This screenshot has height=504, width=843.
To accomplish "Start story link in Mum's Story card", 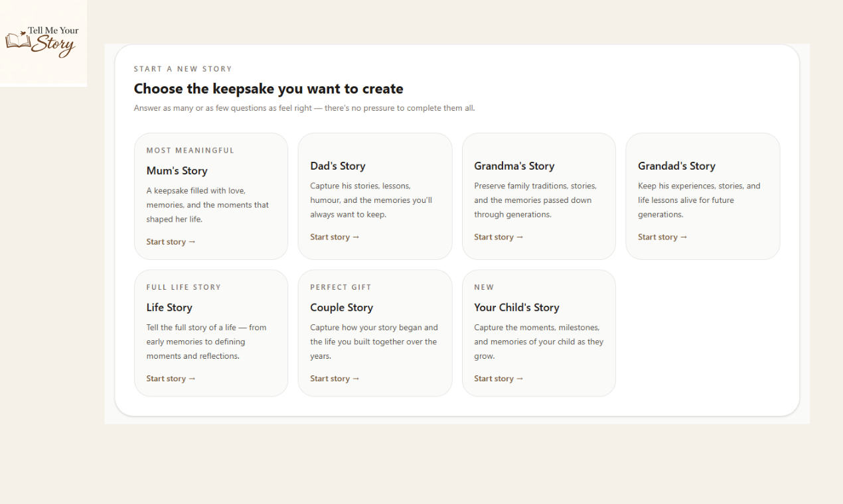I will click(x=171, y=242).
